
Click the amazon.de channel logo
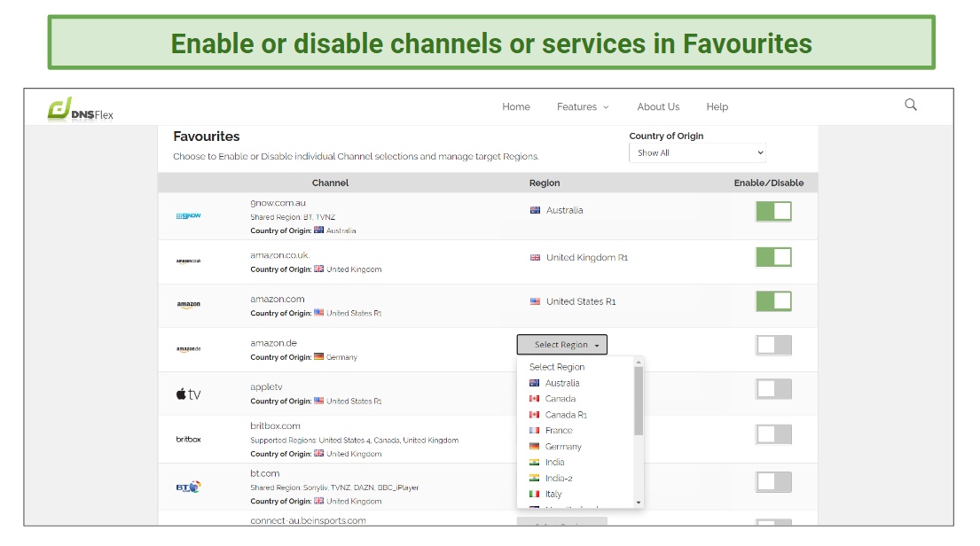click(188, 349)
